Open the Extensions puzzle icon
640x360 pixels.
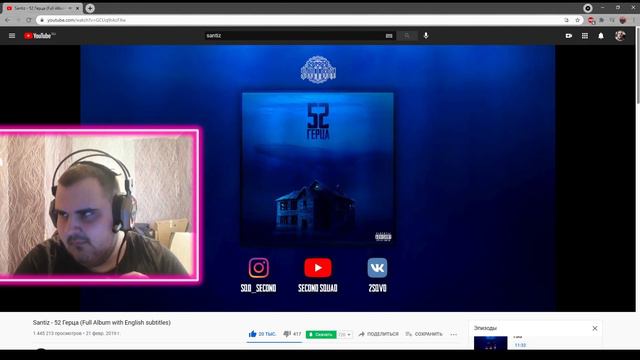(x=602, y=20)
